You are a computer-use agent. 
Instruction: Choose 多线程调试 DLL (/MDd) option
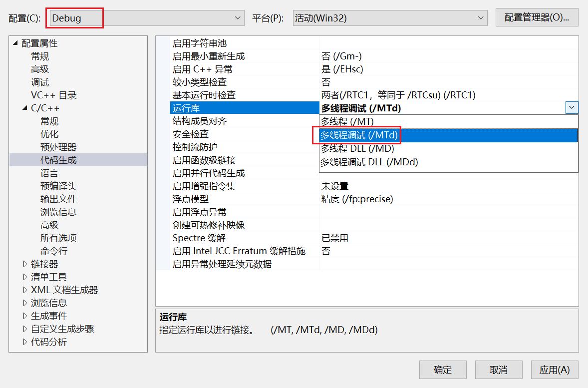click(449, 162)
